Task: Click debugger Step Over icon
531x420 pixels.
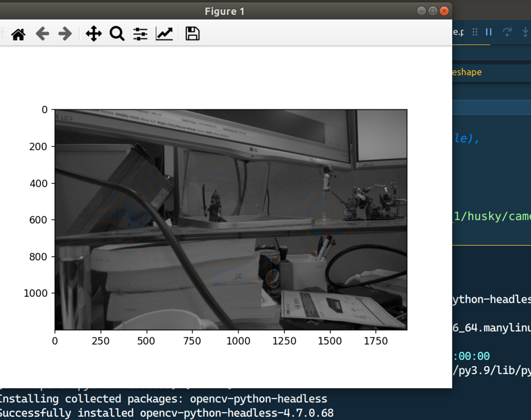Action: pos(507,32)
